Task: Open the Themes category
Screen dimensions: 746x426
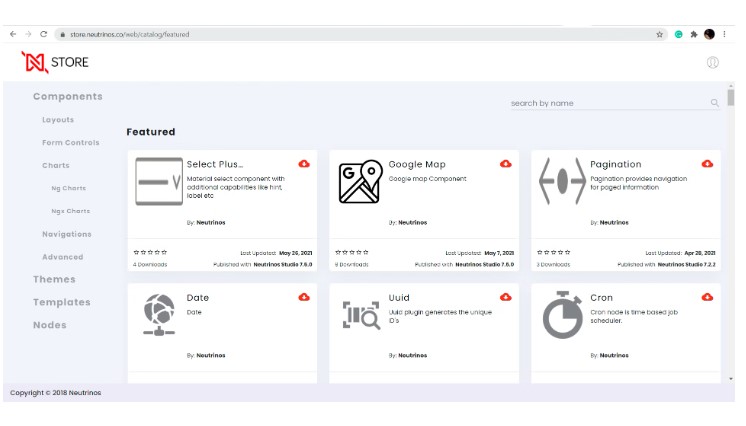Action: pyautogui.click(x=54, y=279)
